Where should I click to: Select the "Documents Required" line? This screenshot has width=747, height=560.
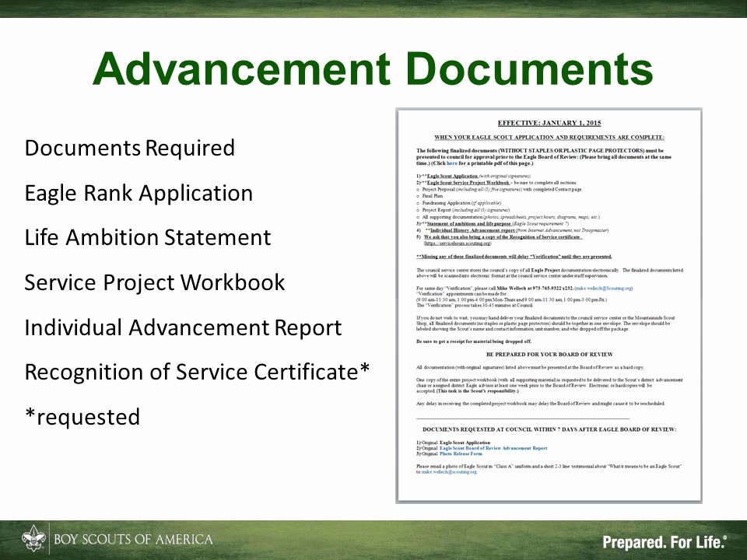(130, 148)
